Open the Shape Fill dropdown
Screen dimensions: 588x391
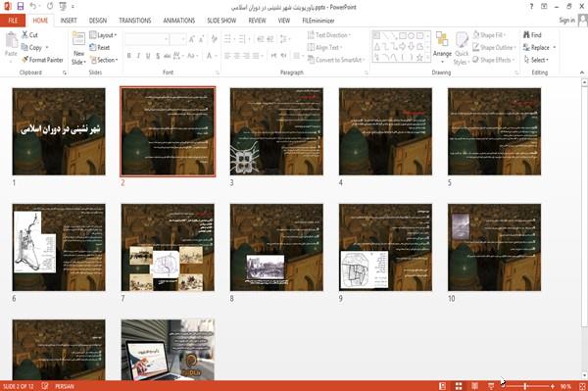[489, 35]
